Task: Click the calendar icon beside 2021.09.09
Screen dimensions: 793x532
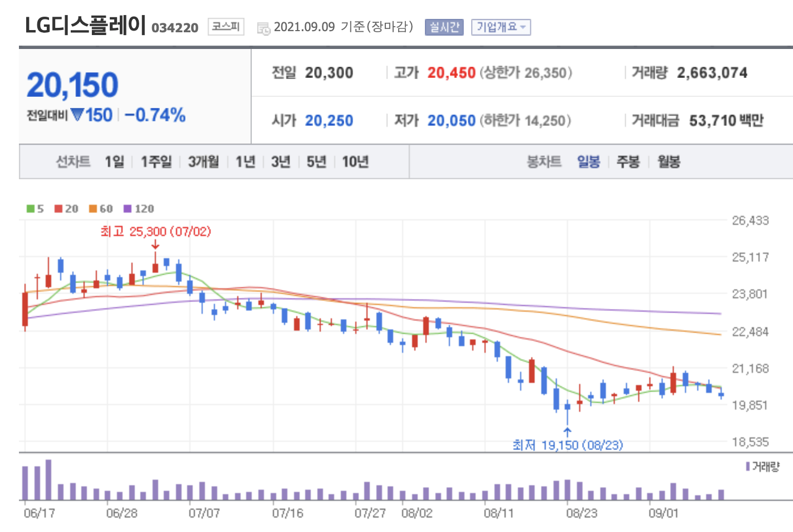Action: pos(263,28)
